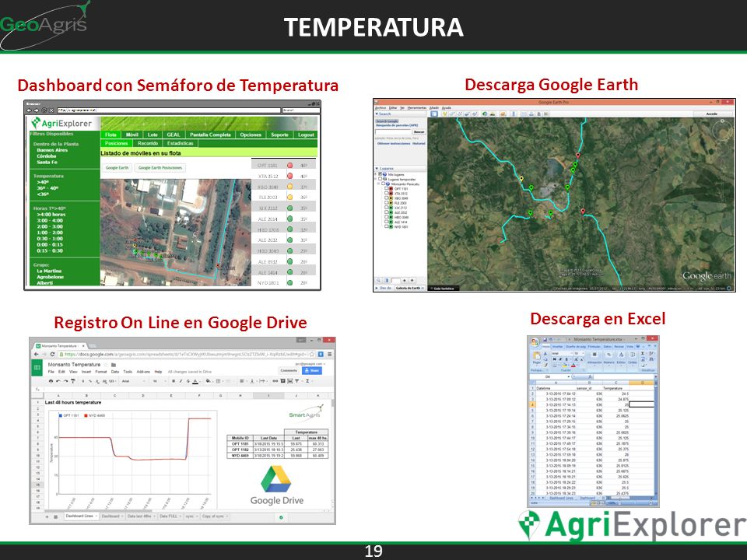Open Opciones in AgriExplorer menu
Image resolution: width=747 pixels, height=560 pixels.
[251, 135]
